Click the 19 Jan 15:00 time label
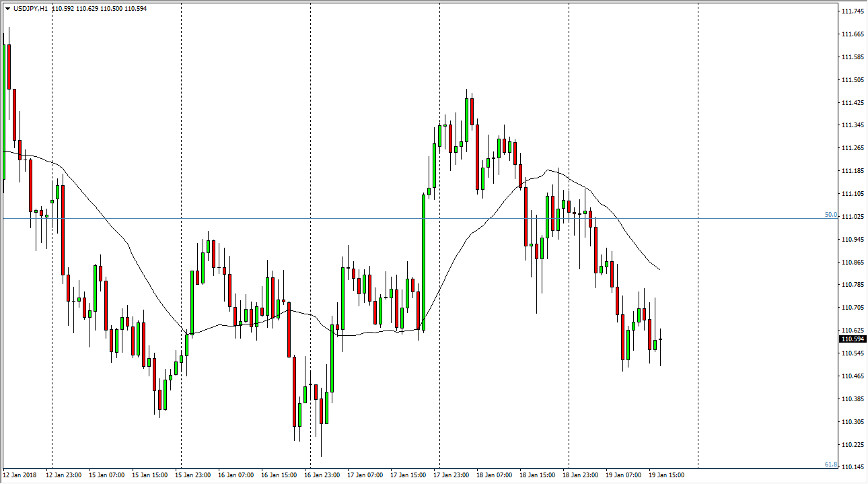The image size is (868, 484). [x=667, y=475]
